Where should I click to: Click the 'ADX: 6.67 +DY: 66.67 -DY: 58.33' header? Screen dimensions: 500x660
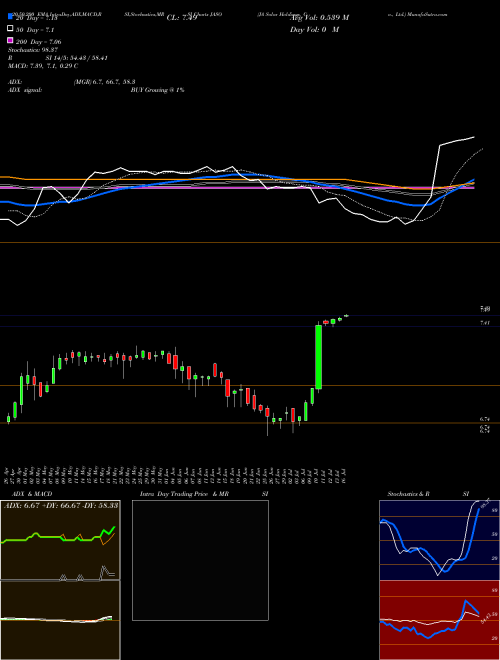tap(61, 505)
